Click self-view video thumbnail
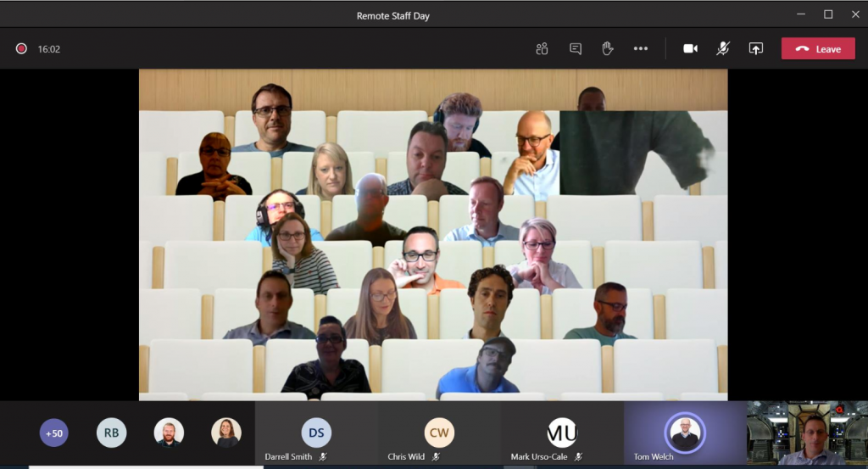The height and width of the screenshot is (469, 868). [807, 433]
